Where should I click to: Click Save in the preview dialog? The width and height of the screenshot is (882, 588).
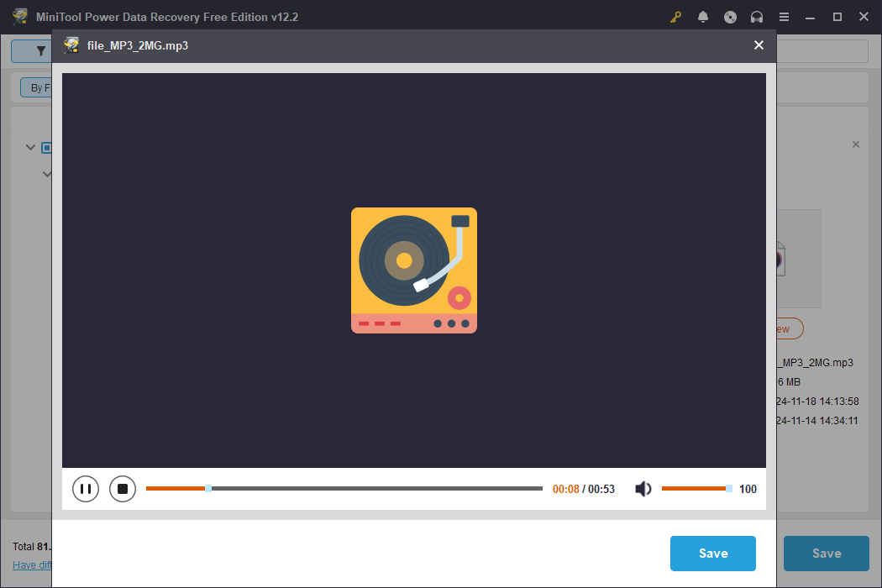tap(712, 554)
